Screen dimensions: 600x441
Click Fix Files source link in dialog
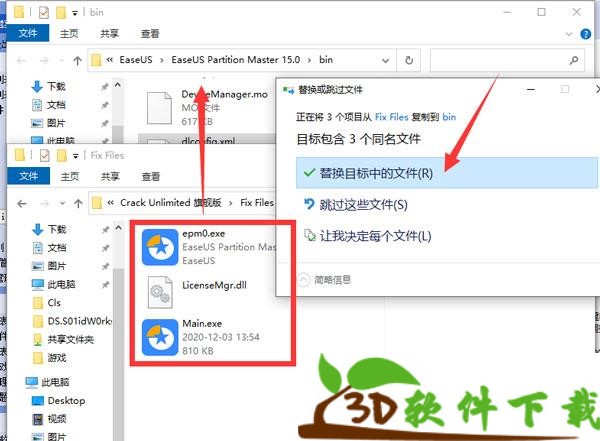click(391, 117)
